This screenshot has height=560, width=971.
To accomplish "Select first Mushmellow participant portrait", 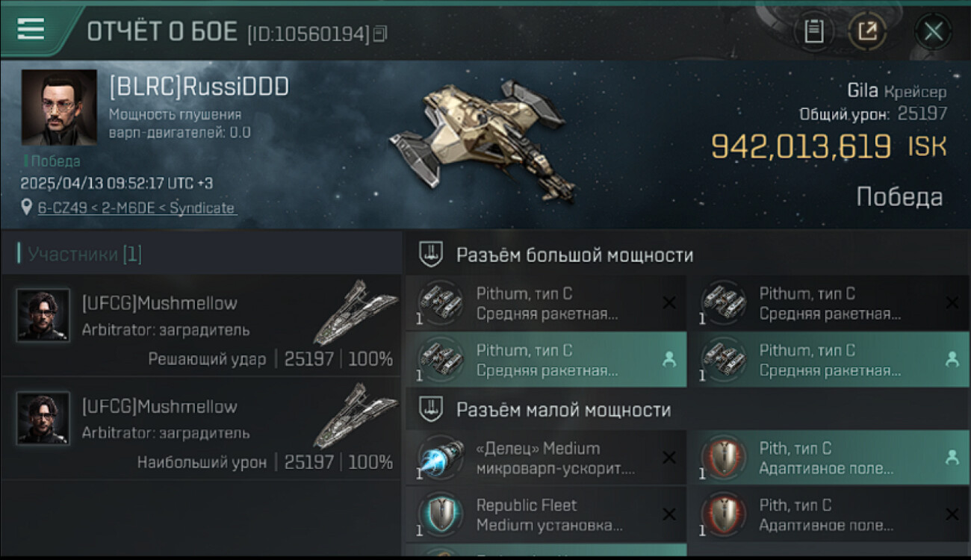I will [x=43, y=315].
